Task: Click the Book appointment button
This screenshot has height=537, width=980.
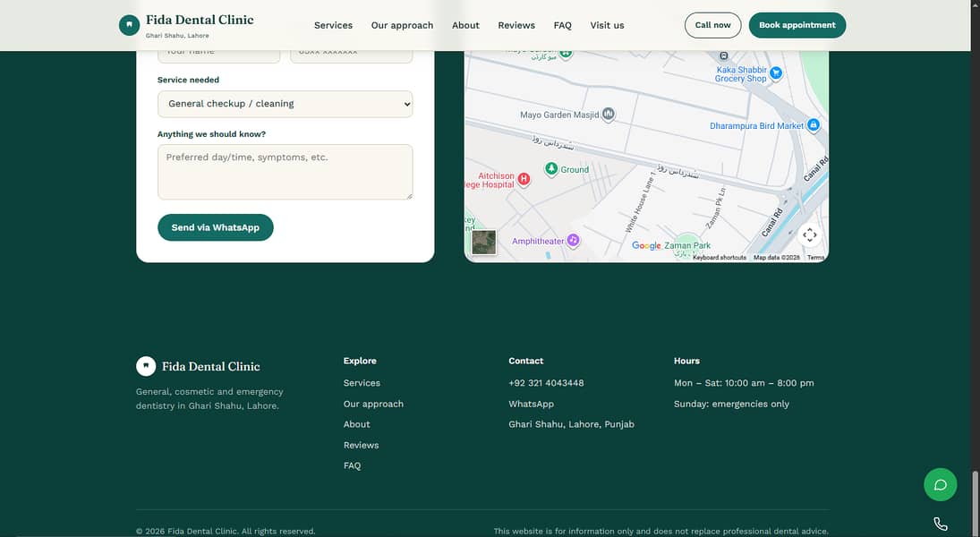Action: tap(797, 25)
